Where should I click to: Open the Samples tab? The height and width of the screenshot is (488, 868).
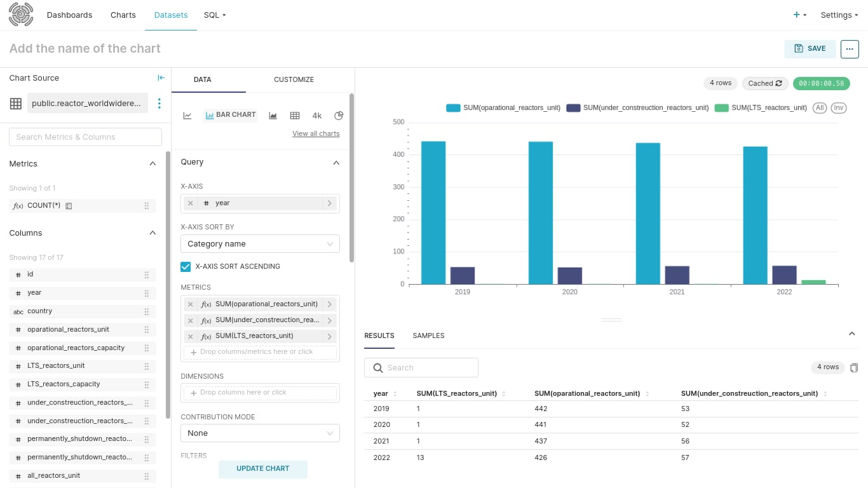coord(428,335)
